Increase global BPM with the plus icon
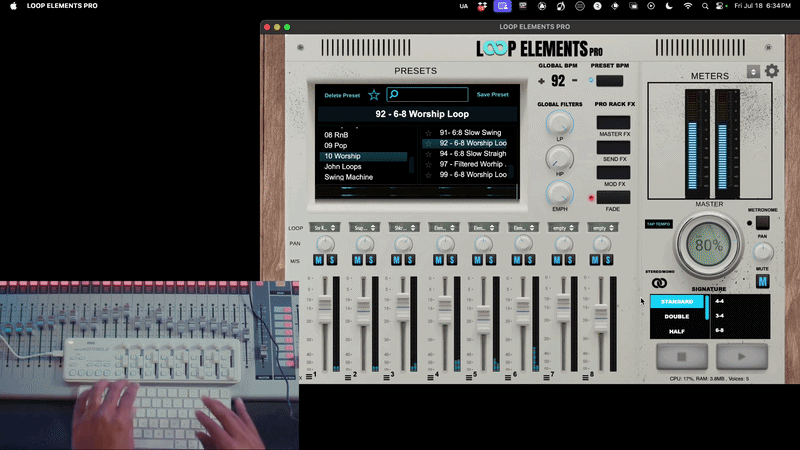The width and height of the screenshot is (800, 450). [541, 81]
